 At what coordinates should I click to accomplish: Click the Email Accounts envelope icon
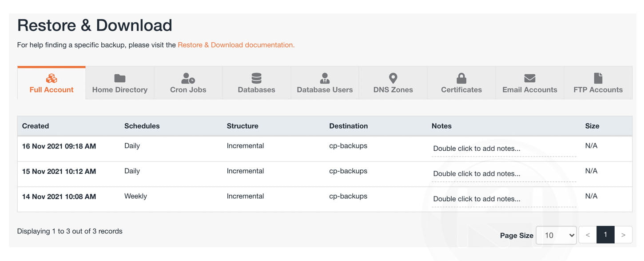click(x=530, y=79)
